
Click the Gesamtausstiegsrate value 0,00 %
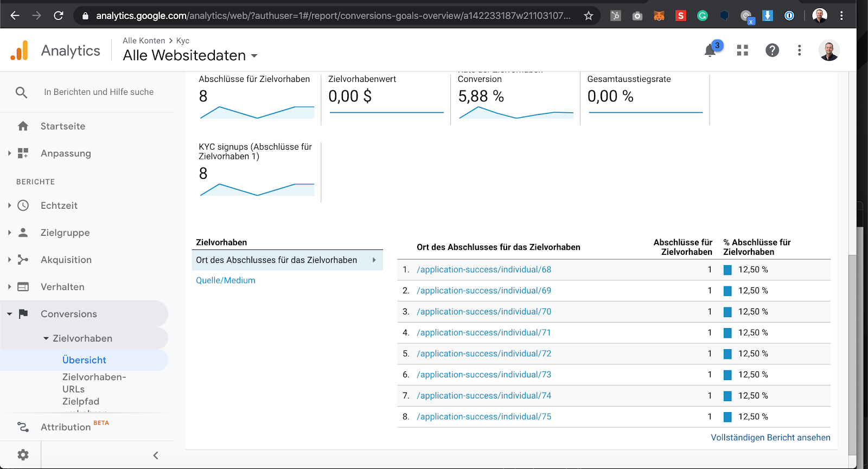tap(610, 97)
